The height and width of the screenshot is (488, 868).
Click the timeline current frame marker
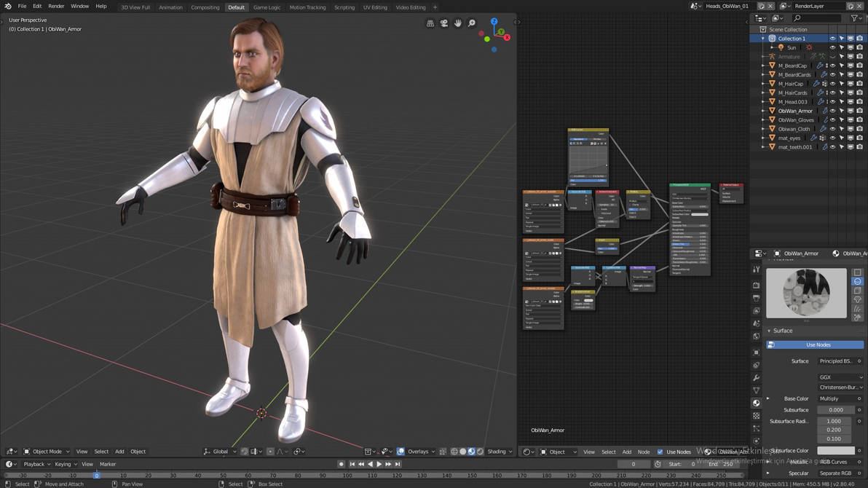[x=96, y=476]
